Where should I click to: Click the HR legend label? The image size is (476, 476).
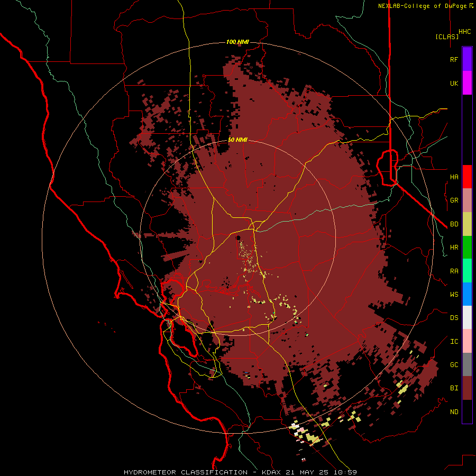pyautogui.click(x=454, y=248)
